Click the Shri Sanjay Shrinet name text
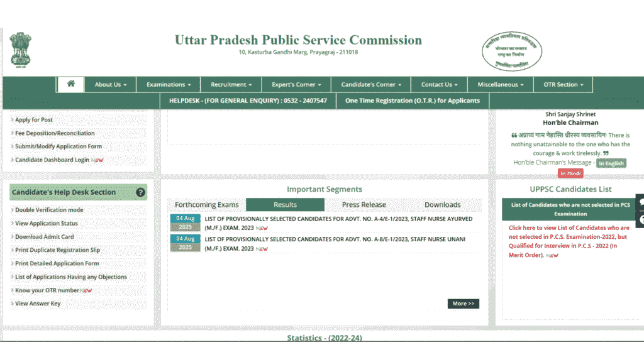Image resolution: width=644 pixels, height=362 pixels. pos(570,114)
